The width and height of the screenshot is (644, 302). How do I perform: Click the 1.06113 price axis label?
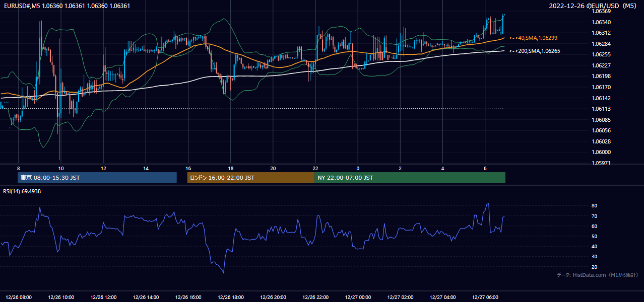click(601, 109)
